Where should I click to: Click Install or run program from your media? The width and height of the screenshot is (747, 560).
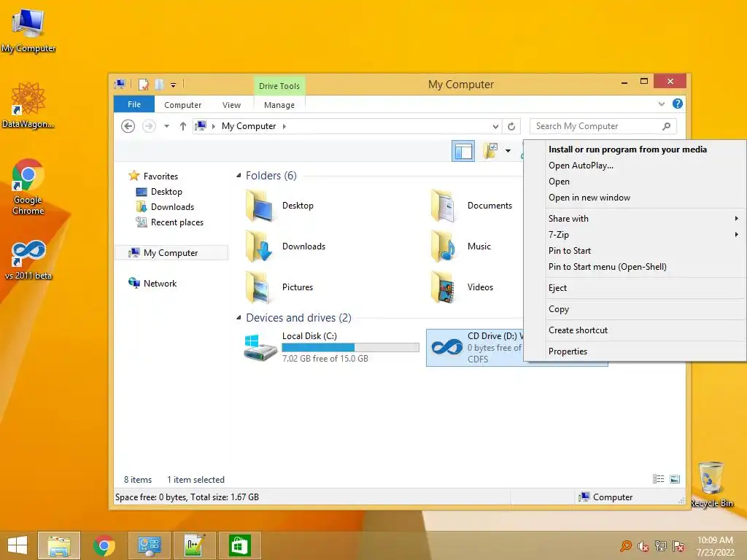[646, 149]
